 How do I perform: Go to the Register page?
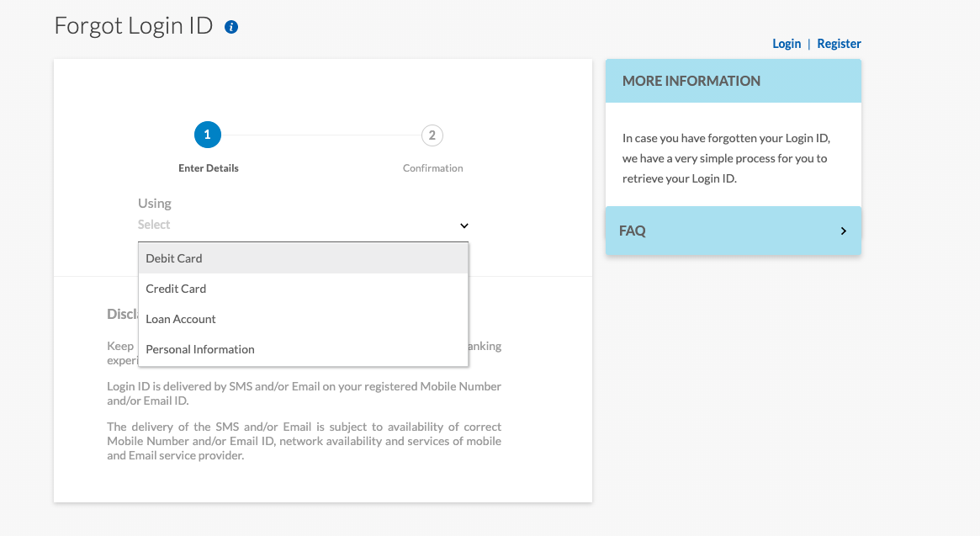pyautogui.click(x=839, y=43)
